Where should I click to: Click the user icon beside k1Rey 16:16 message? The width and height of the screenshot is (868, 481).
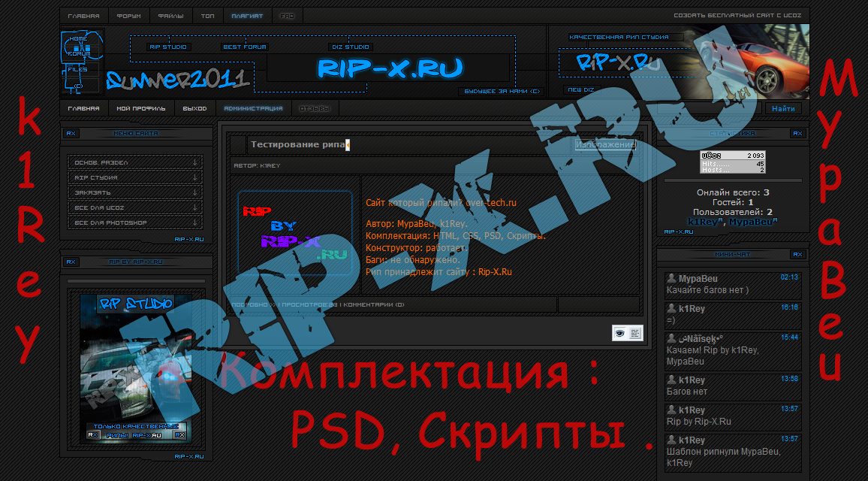tap(671, 308)
